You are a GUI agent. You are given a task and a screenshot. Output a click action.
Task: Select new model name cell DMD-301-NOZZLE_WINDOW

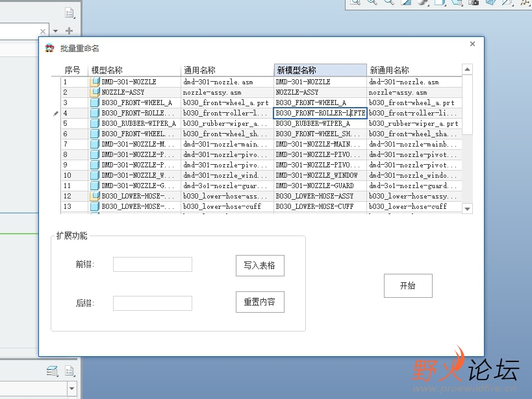pos(320,175)
